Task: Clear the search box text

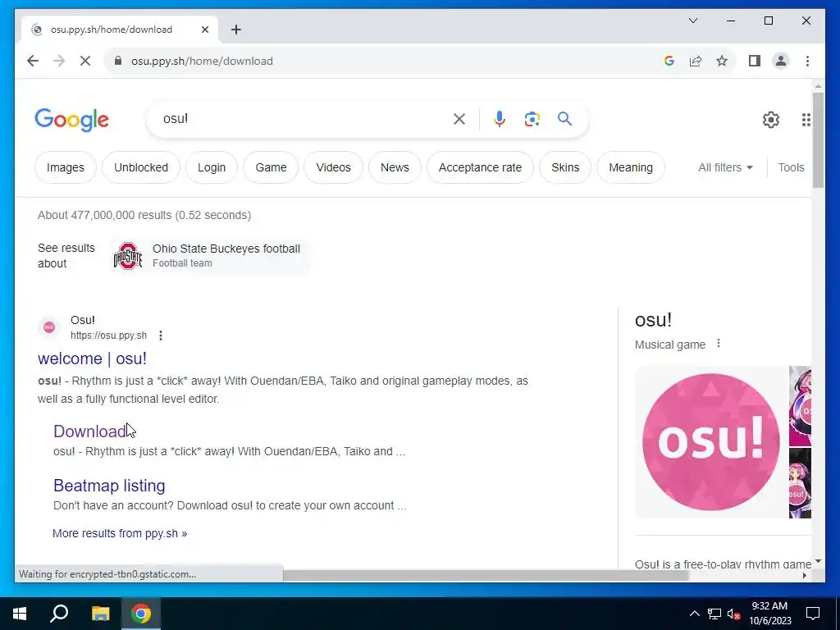Action: coord(459,119)
